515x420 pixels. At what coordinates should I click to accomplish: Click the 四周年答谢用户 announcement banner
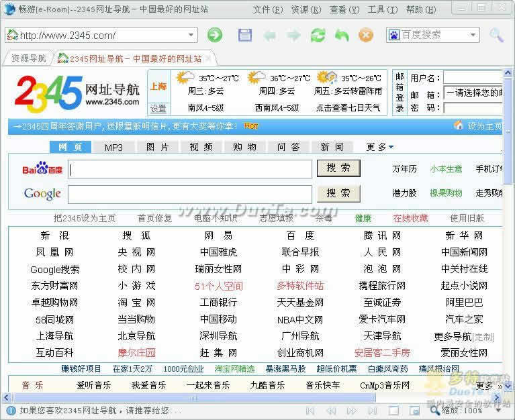pyautogui.click(x=130, y=125)
